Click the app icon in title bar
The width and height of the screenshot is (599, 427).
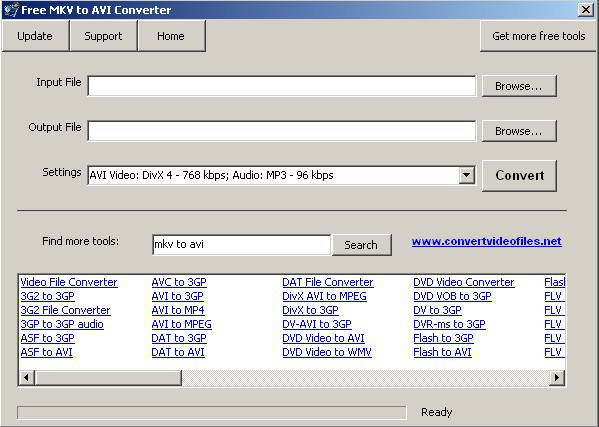pos(11,10)
